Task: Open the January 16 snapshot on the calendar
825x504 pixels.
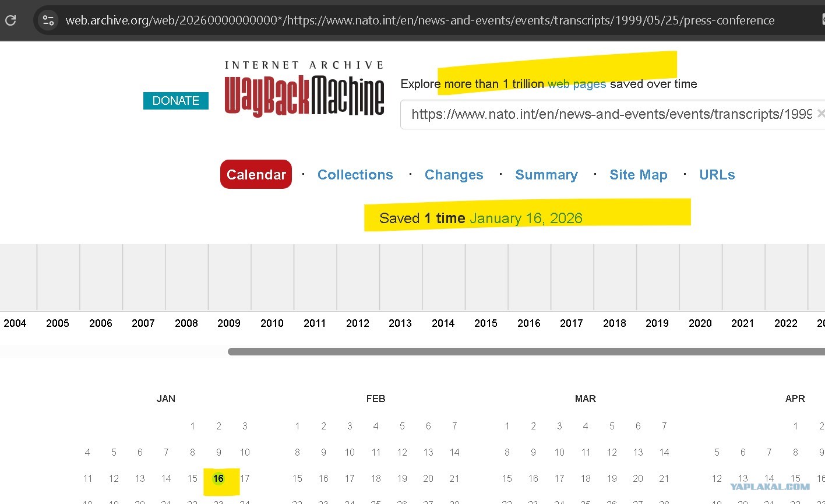Action: (218, 479)
